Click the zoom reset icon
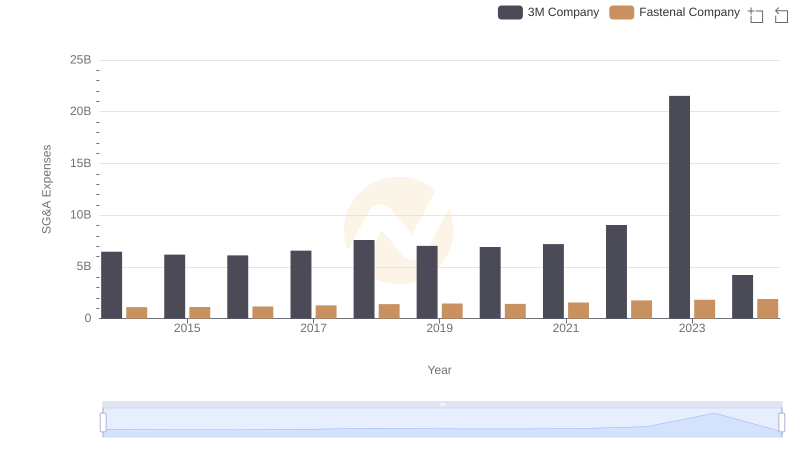 click(781, 15)
